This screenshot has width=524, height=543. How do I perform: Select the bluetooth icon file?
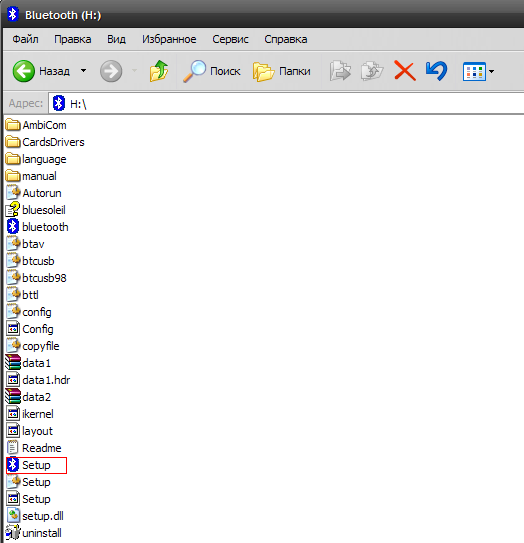click(x=37, y=227)
